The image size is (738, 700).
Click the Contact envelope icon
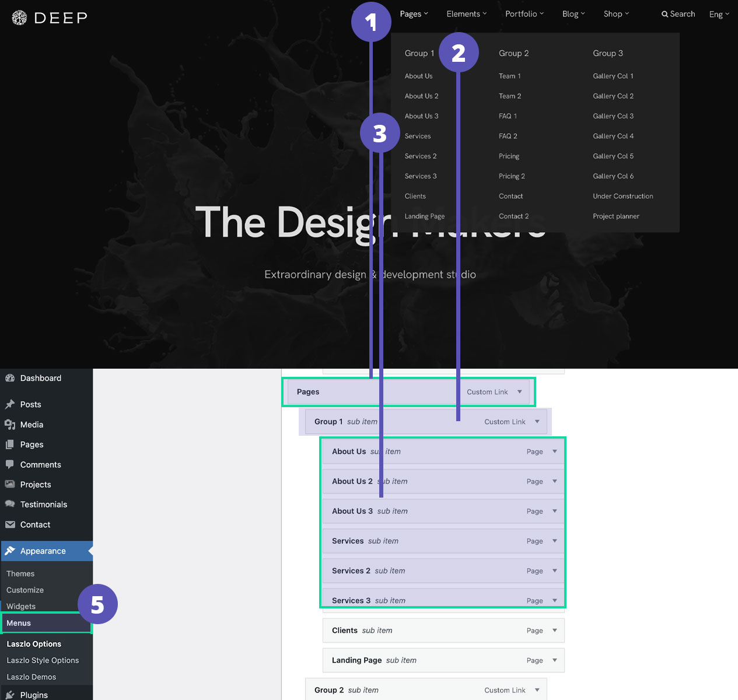(10, 524)
